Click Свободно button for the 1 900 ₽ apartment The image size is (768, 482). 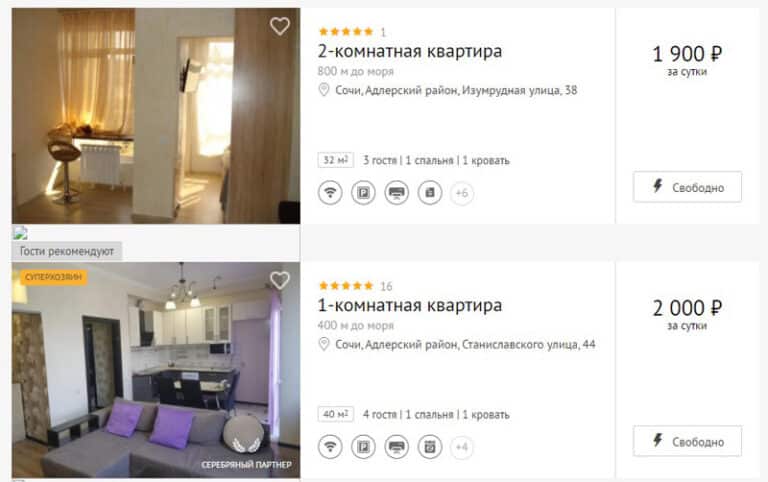[x=687, y=187]
